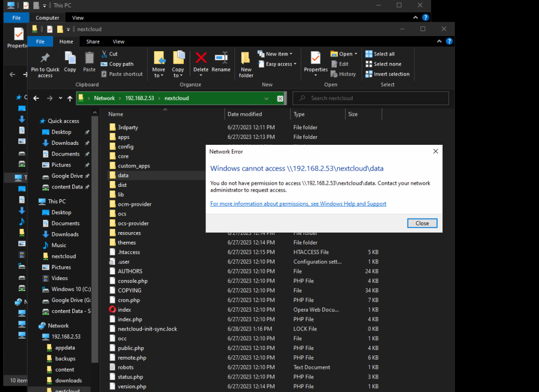Select the custom_apps folder
The height and width of the screenshot is (392, 539).
[x=134, y=166]
